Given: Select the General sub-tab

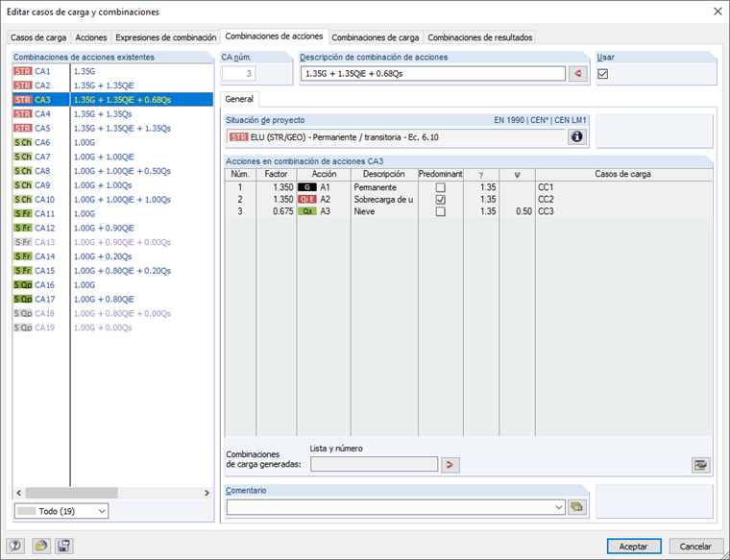Looking at the screenshot, I should 239,99.
